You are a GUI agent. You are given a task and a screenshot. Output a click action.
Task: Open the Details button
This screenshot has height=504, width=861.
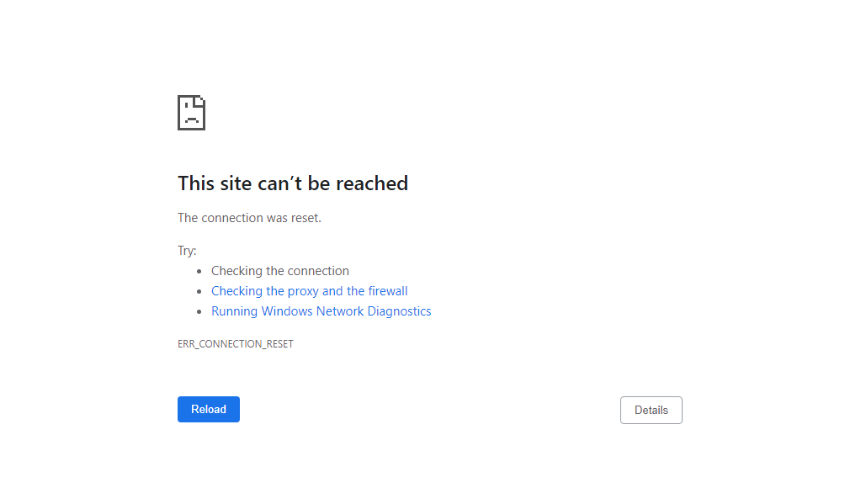tap(651, 410)
